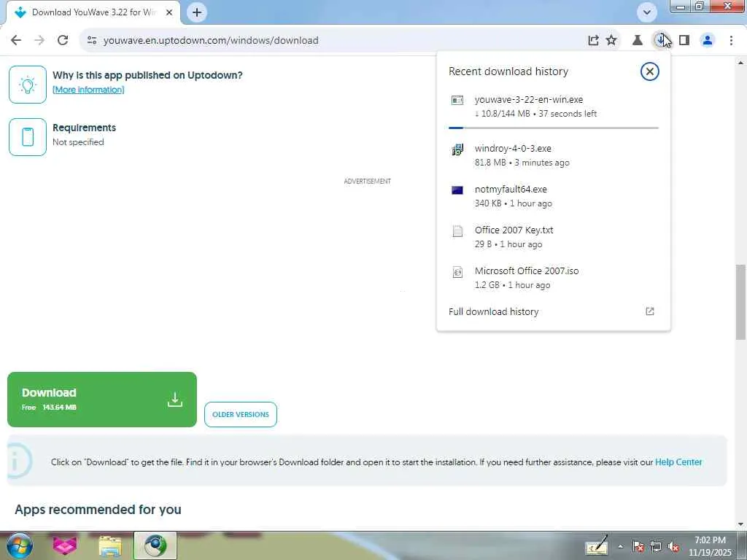Screen dimensions: 747x560
Task: Close the Recent download history popup
Action: (x=649, y=71)
